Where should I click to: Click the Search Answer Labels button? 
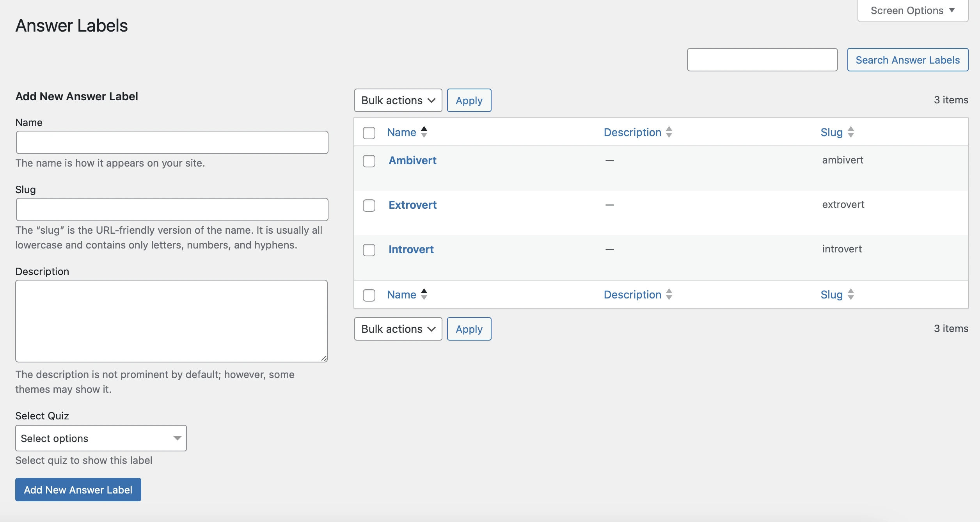click(x=907, y=60)
